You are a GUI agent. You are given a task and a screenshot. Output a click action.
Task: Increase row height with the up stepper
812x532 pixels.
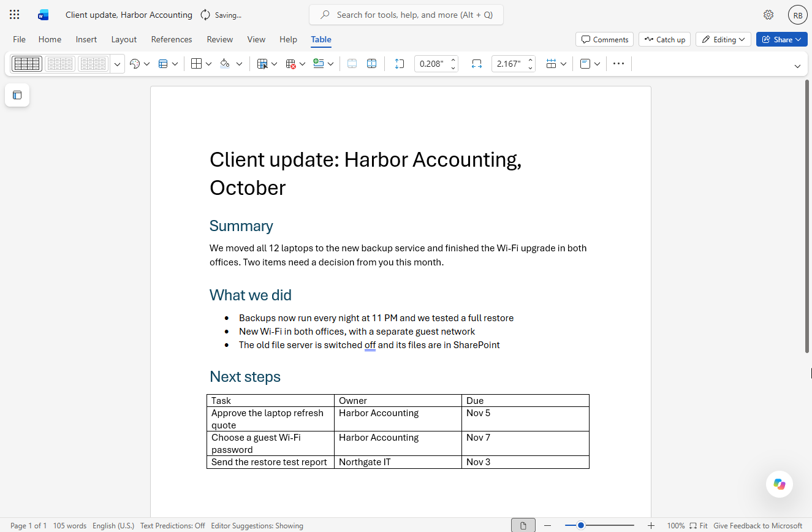(x=453, y=60)
